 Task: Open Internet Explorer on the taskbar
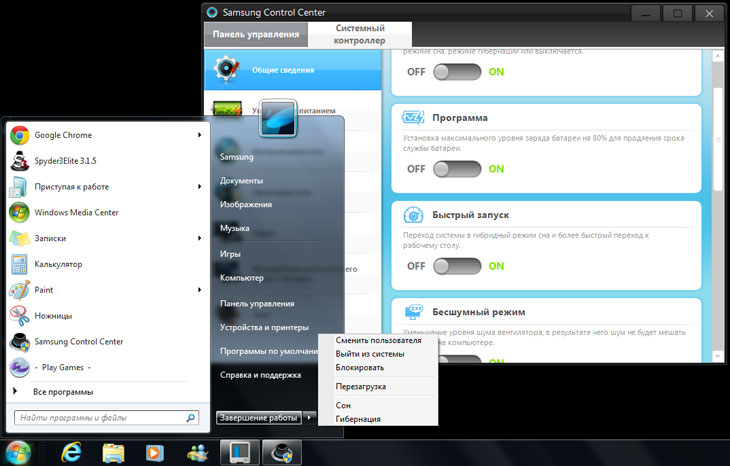(71, 452)
